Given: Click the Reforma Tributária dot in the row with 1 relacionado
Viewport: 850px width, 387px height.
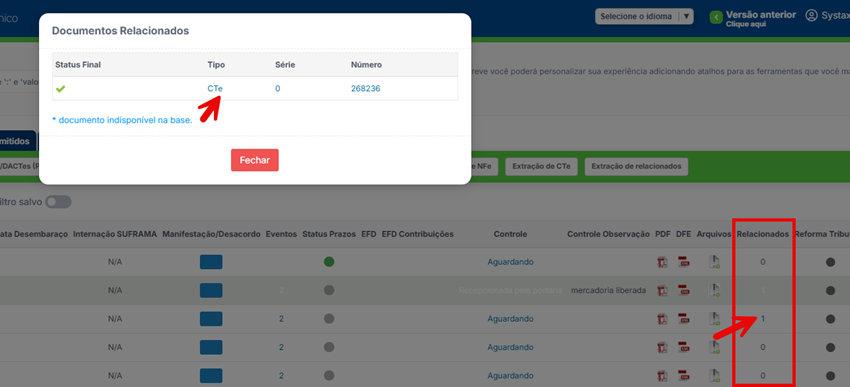Looking at the screenshot, I should (x=830, y=319).
